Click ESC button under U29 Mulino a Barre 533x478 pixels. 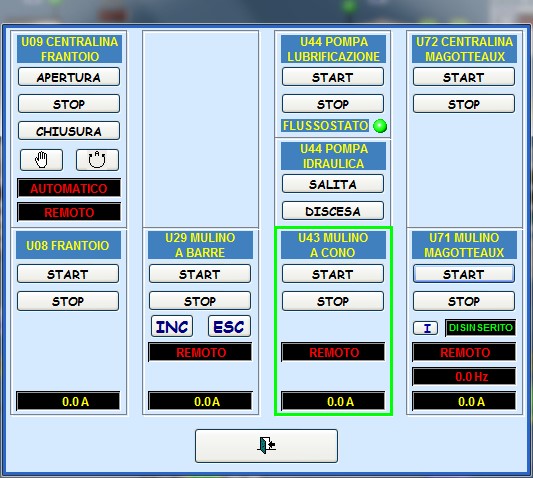pyautogui.click(x=229, y=326)
